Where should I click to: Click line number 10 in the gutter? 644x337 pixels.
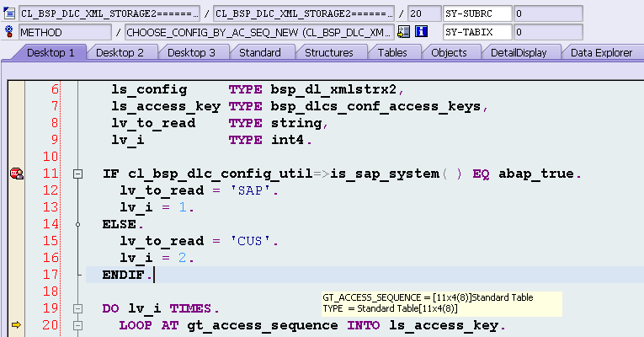[51, 157]
